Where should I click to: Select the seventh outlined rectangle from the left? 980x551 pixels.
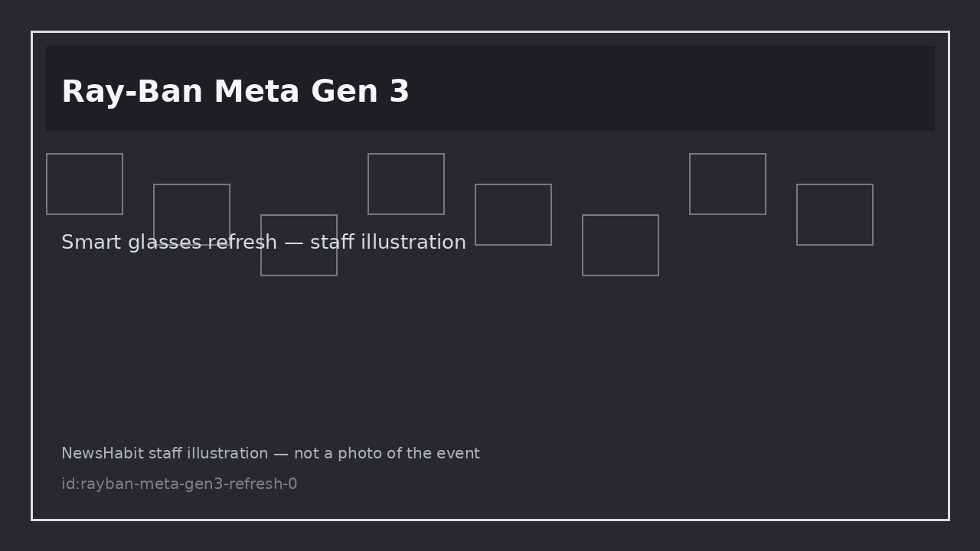(x=727, y=184)
